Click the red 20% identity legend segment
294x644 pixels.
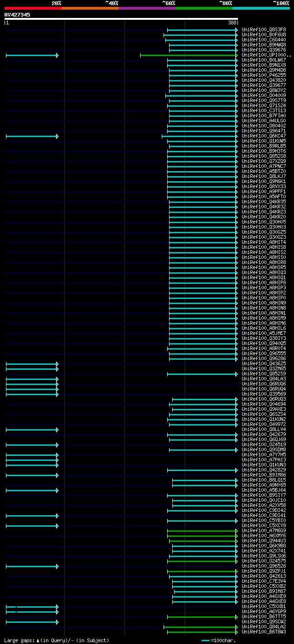(x=33, y=8)
